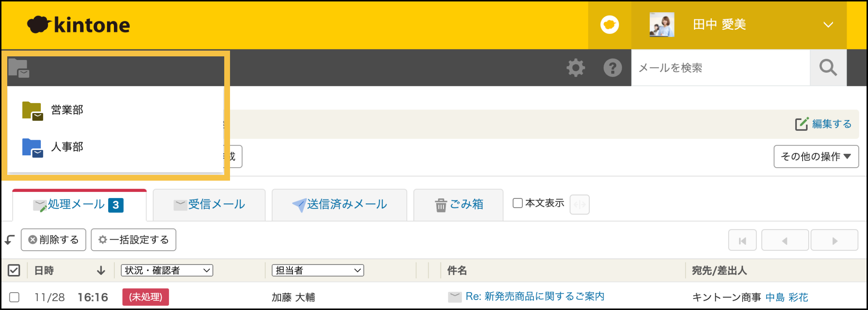
Task: Click the 削除する button
Action: pyautogui.click(x=54, y=240)
